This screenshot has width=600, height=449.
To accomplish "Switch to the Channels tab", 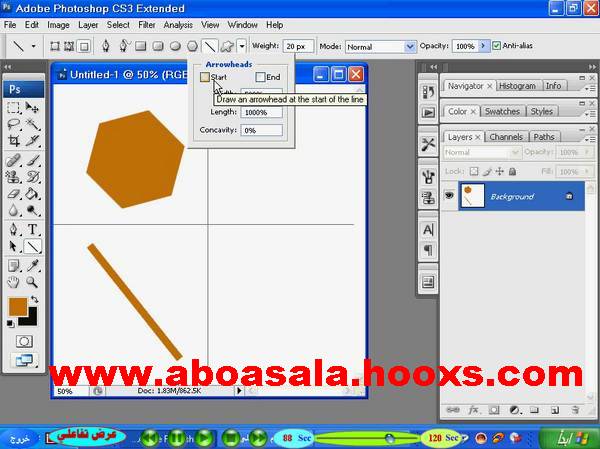I will (506, 137).
